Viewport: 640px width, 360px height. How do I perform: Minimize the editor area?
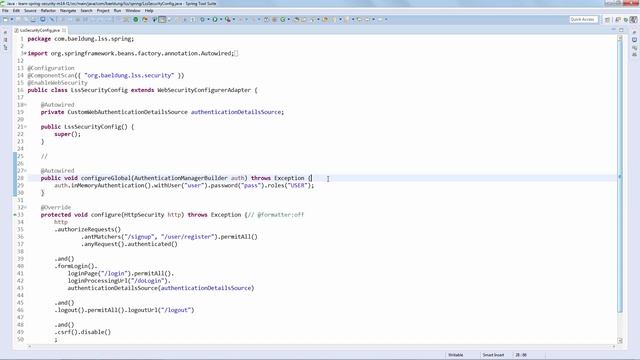(x=613, y=29)
